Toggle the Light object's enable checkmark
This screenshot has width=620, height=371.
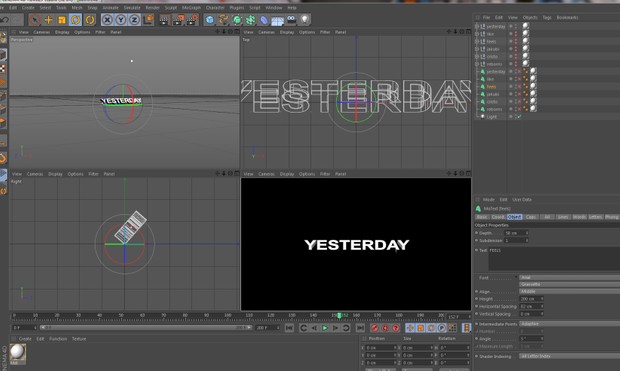click(520, 117)
